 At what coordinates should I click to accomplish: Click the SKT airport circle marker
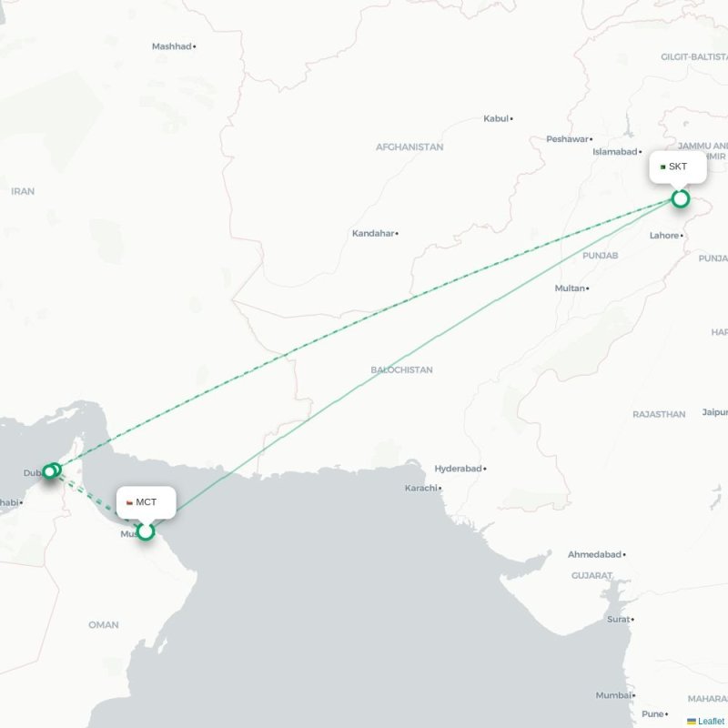680,198
